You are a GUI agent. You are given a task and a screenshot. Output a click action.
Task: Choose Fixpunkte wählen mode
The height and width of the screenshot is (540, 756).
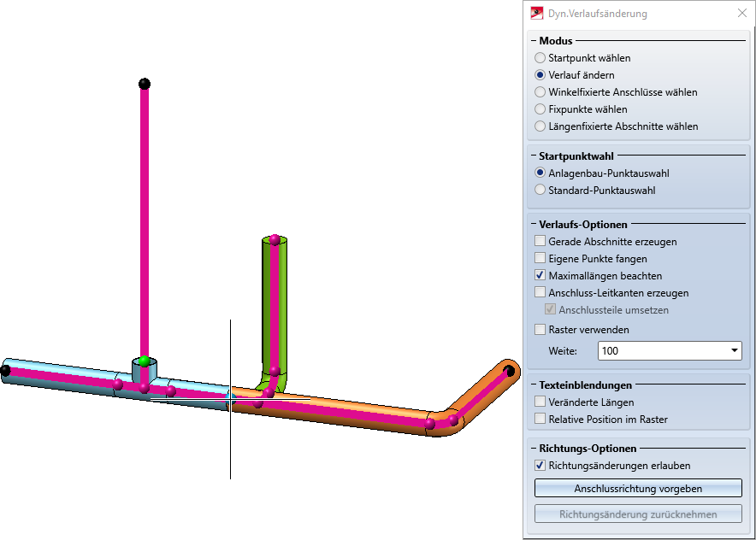(540, 109)
